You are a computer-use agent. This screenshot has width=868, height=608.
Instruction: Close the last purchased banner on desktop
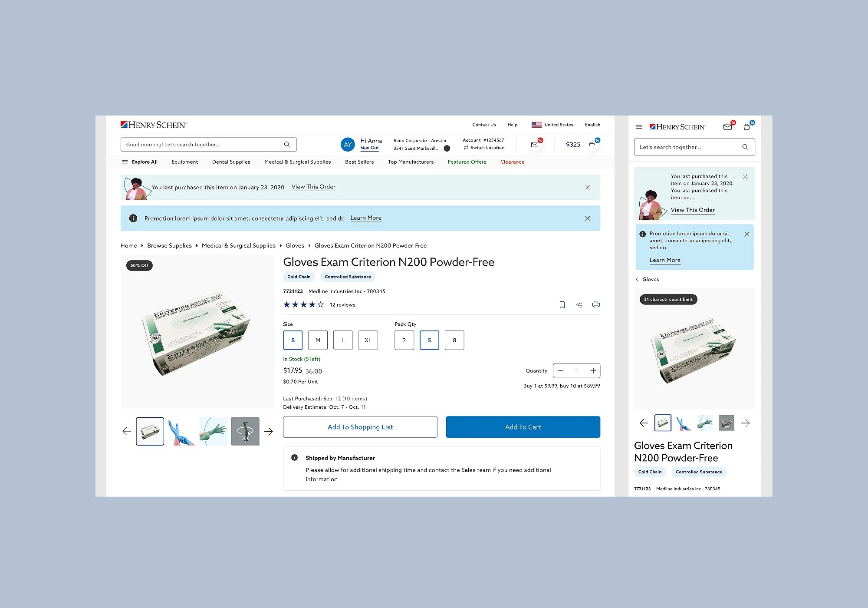pyautogui.click(x=588, y=187)
